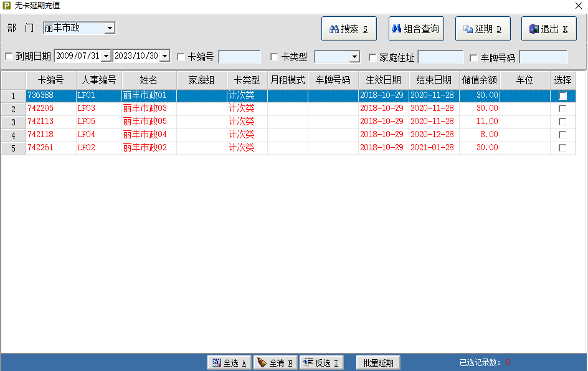Enable the 家庭住址 checkbox

(372, 57)
